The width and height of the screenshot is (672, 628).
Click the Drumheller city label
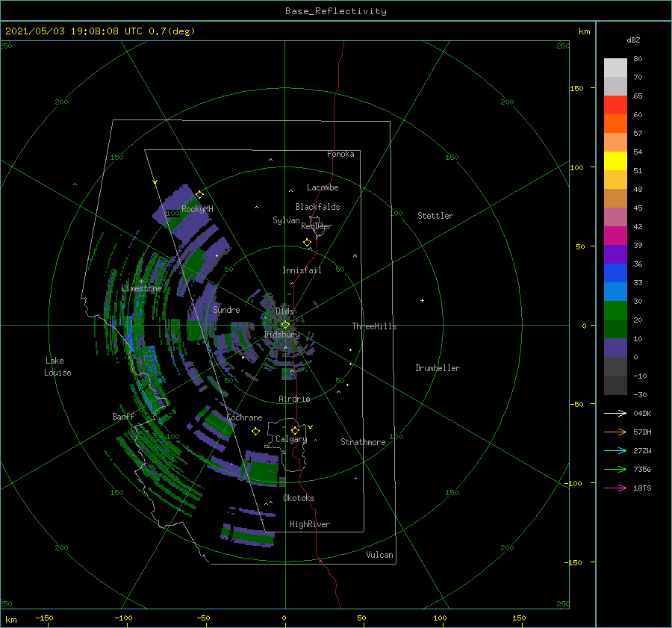tap(438, 368)
